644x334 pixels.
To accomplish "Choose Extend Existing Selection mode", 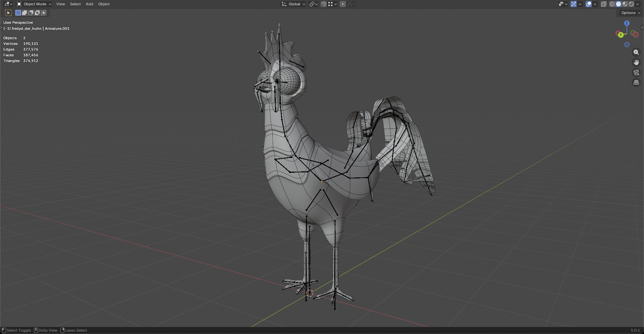I will click(24, 13).
